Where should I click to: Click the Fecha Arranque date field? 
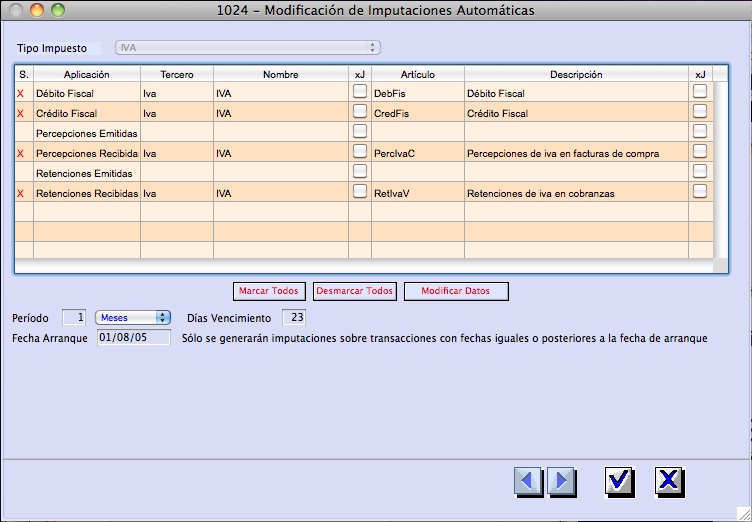134,337
